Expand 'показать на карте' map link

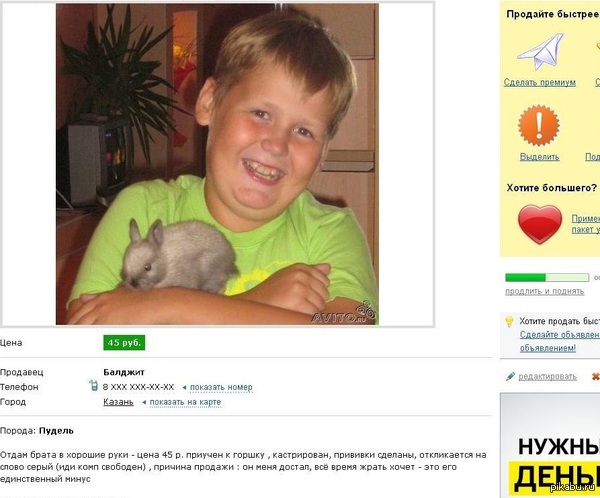(185, 402)
